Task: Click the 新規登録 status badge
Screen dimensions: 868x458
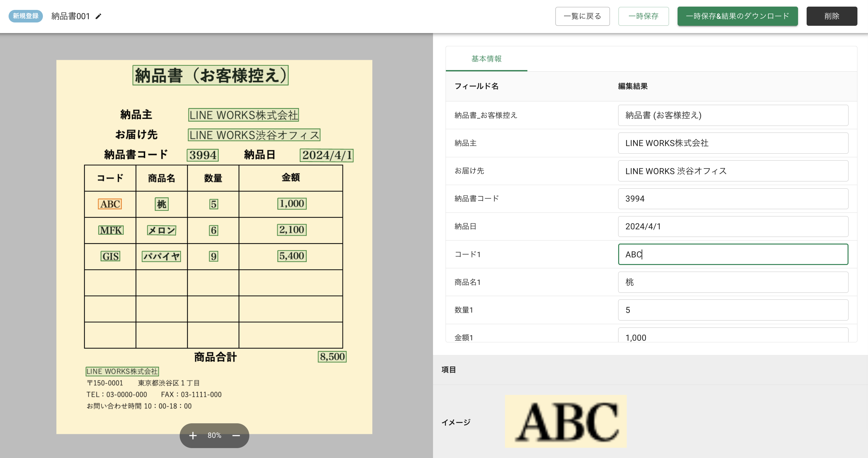Action: pyautogui.click(x=26, y=16)
